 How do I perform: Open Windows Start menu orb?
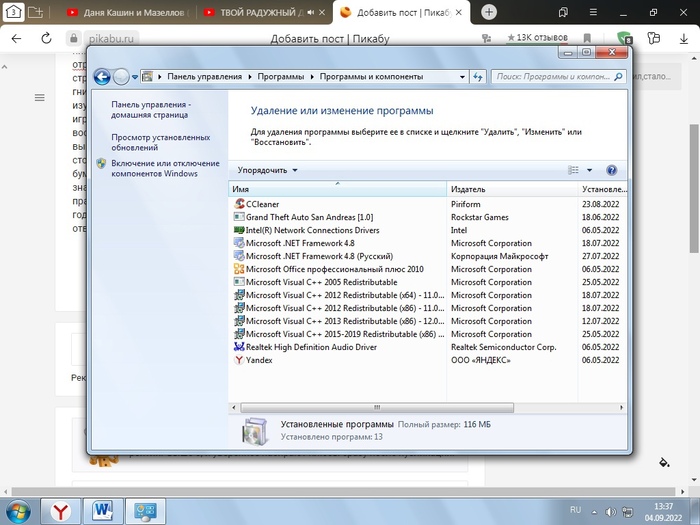pos(17,512)
